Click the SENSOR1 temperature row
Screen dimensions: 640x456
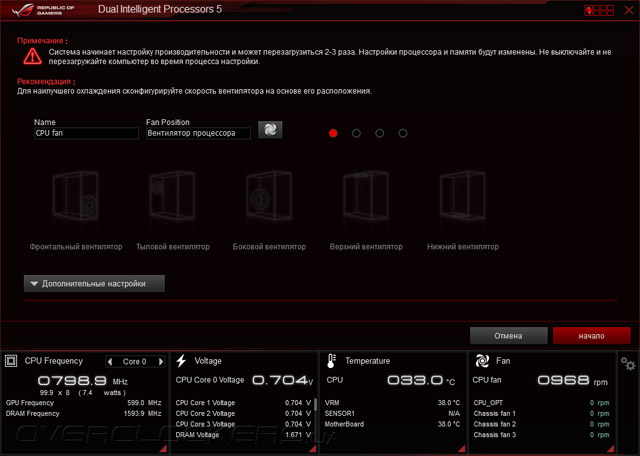click(x=392, y=414)
